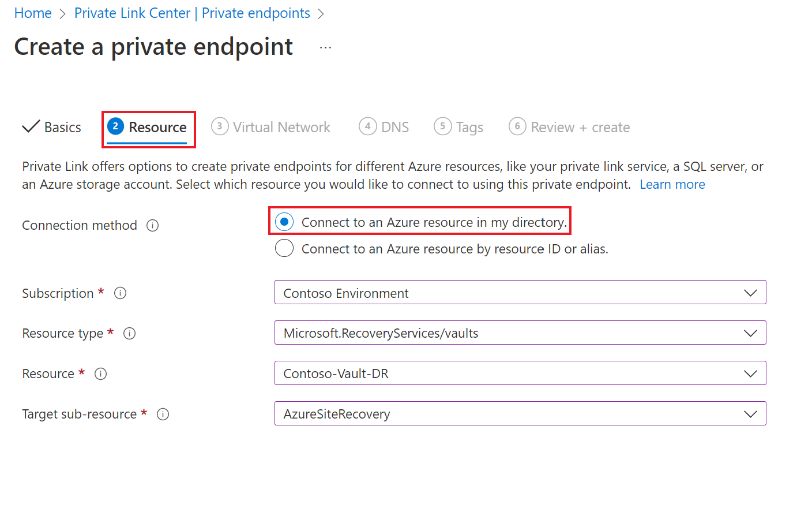Click the Resource field info icon

tap(101, 374)
